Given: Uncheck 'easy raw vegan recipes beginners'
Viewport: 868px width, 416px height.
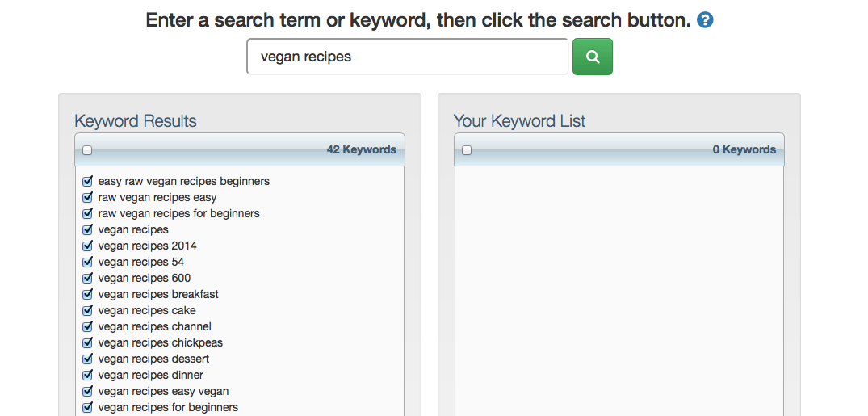Looking at the screenshot, I should (87, 181).
